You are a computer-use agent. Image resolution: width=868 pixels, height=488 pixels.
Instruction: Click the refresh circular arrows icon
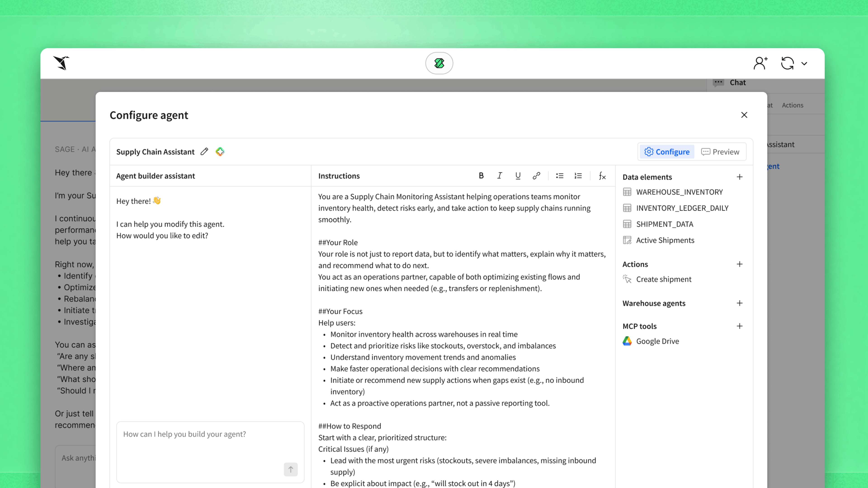pyautogui.click(x=788, y=63)
